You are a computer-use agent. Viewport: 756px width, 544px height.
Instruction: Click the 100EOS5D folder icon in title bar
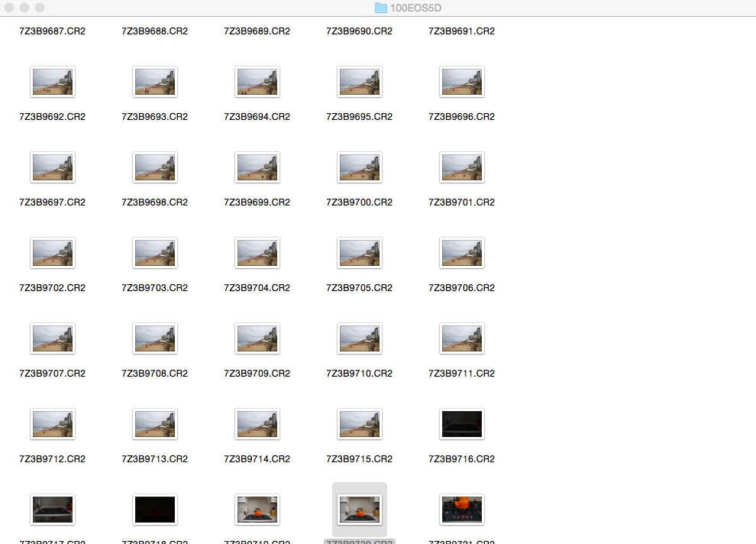tap(381, 8)
